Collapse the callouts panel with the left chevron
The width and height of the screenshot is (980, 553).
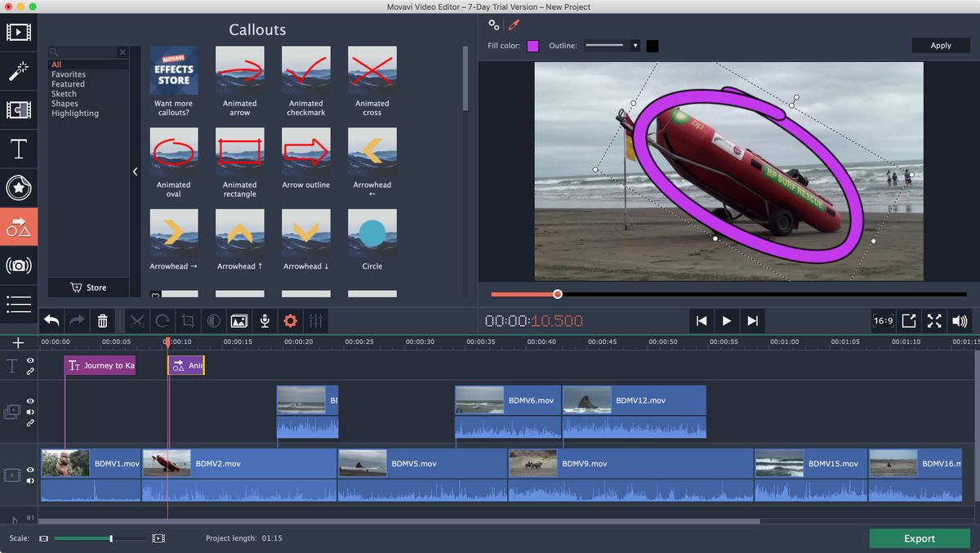click(x=135, y=172)
